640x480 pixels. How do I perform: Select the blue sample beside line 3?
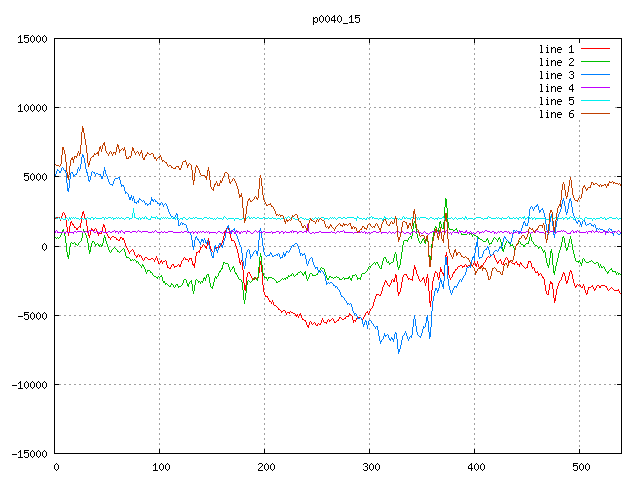[x=595, y=75]
